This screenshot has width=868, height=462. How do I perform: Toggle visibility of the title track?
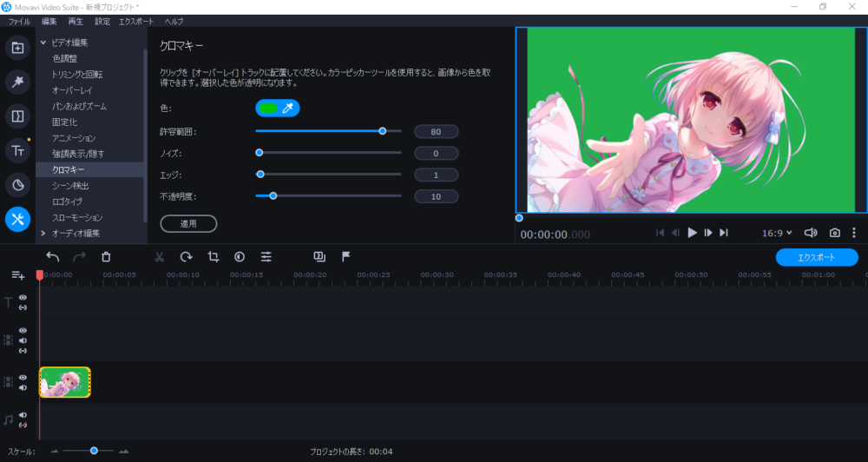pos(23,298)
